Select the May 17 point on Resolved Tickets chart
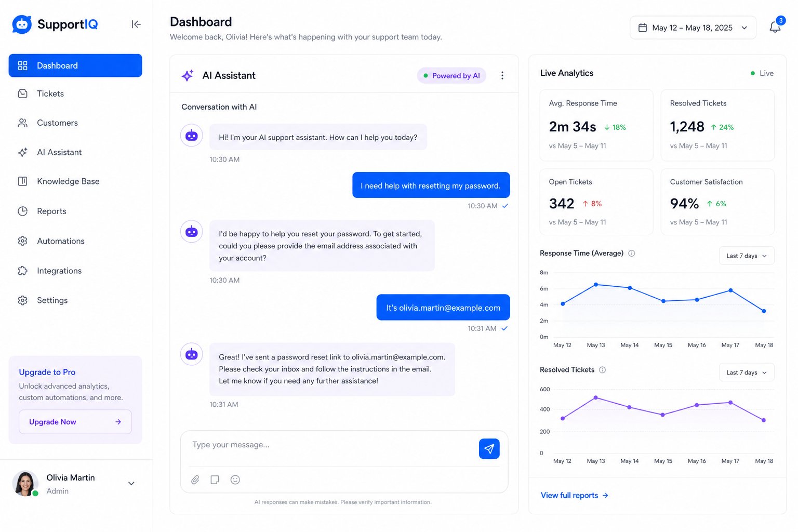The image size is (798, 532). 730,403
